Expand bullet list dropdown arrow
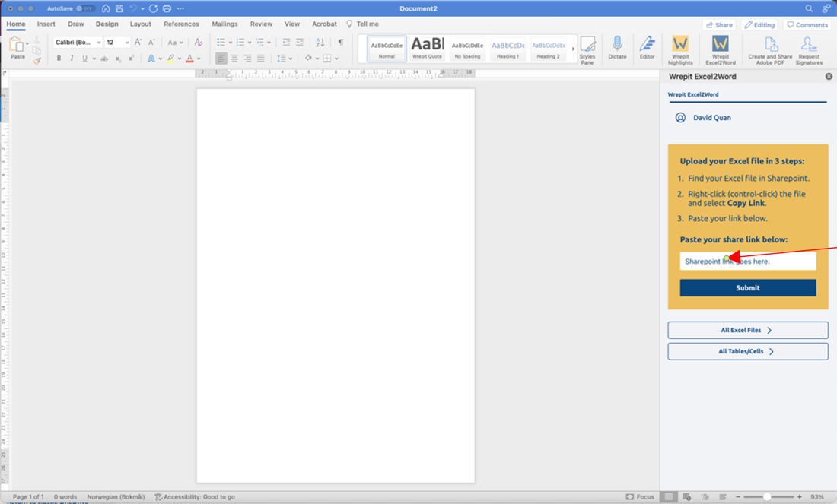Image resolution: width=837 pixels, height=504 pixels. [231, 43]
